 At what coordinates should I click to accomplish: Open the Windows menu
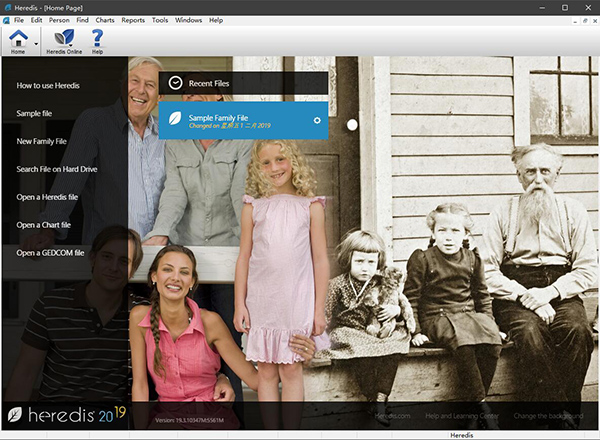click(188, 20)
